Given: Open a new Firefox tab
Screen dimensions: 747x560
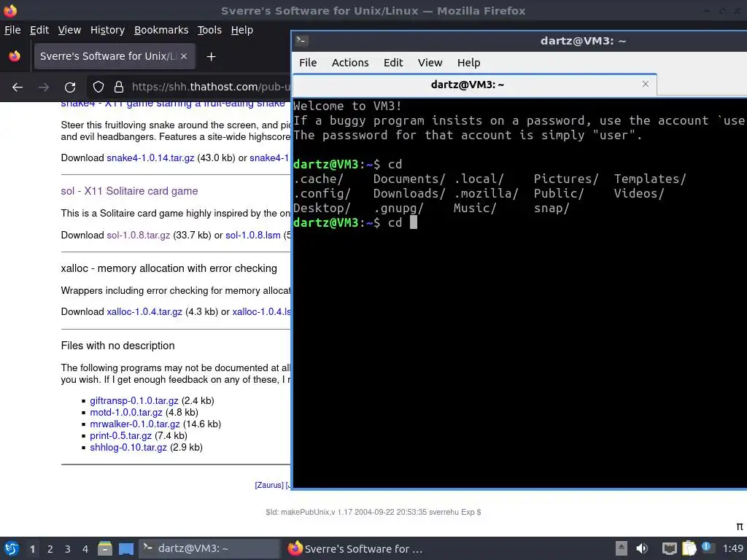Looking at the screenshot, I should pyautogui.click(x=211, y=57).
